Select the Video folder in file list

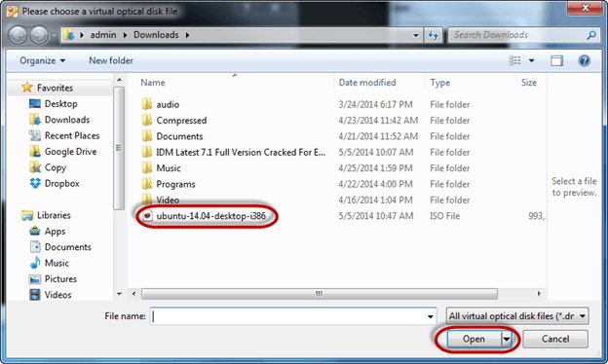coord(168,200)
